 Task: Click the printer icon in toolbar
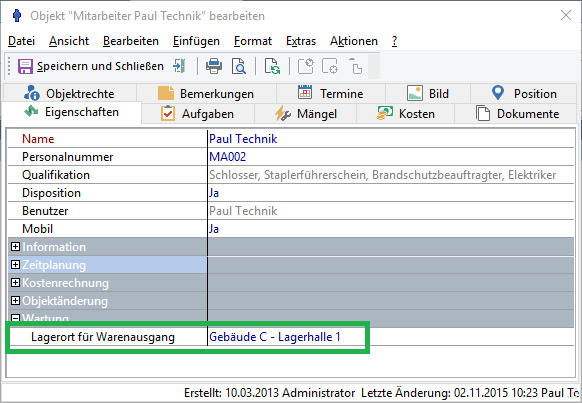tap(214, 66)
